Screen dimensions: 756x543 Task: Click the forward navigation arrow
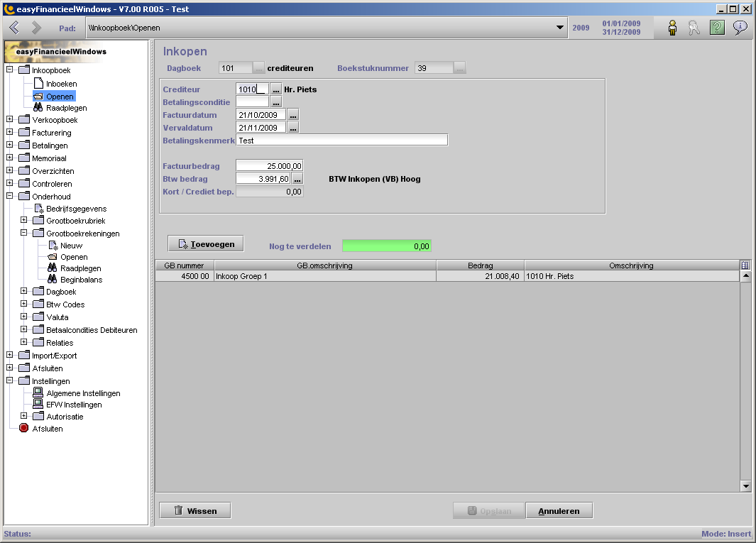click(37, 28)
